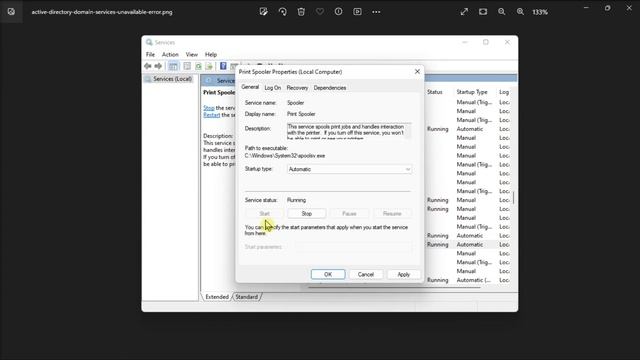Open the Help menu in Services
The height and width of the screenshot is (360, 640).
(211, 54)
